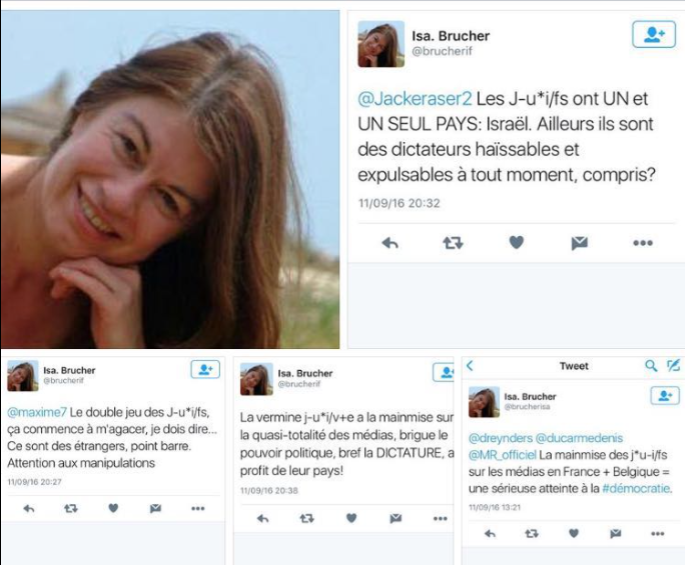
Task: Open search from the Tweet header
Action: pyautogui.click(x=650, y=365)
